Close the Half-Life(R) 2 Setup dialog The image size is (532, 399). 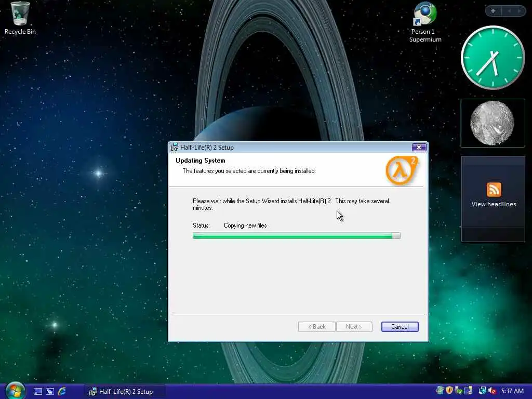(419, 147)
